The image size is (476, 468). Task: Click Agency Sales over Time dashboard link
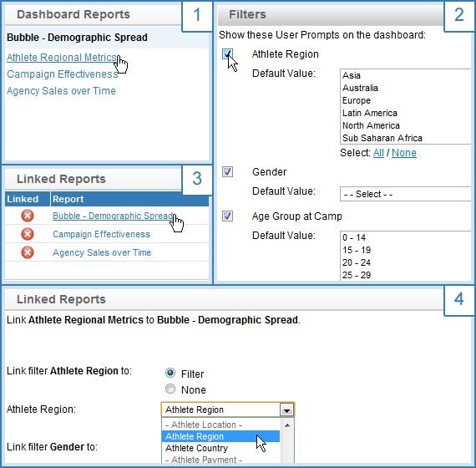(x=61, y=91)
